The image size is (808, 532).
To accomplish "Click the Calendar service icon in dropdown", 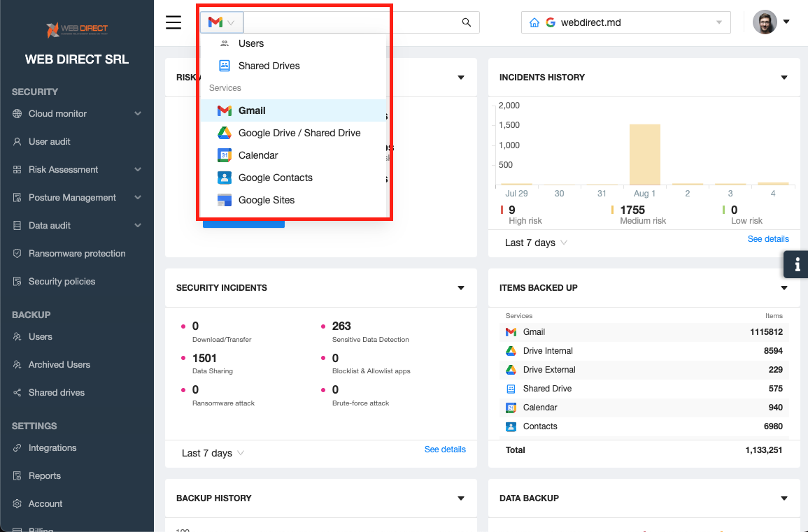I will click(x=224, y=155).
